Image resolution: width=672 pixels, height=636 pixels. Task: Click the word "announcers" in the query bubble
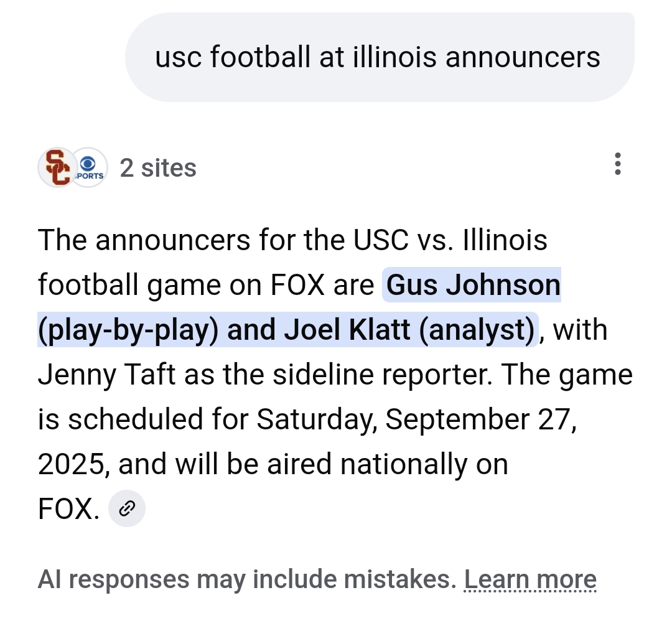pyautogui.click(x=523, y=58)
